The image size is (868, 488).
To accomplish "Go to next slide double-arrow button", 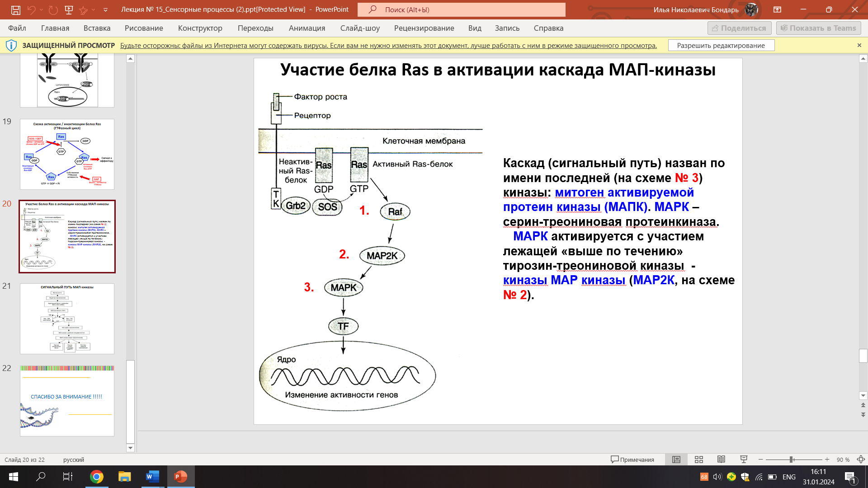I will coord(863,414).
